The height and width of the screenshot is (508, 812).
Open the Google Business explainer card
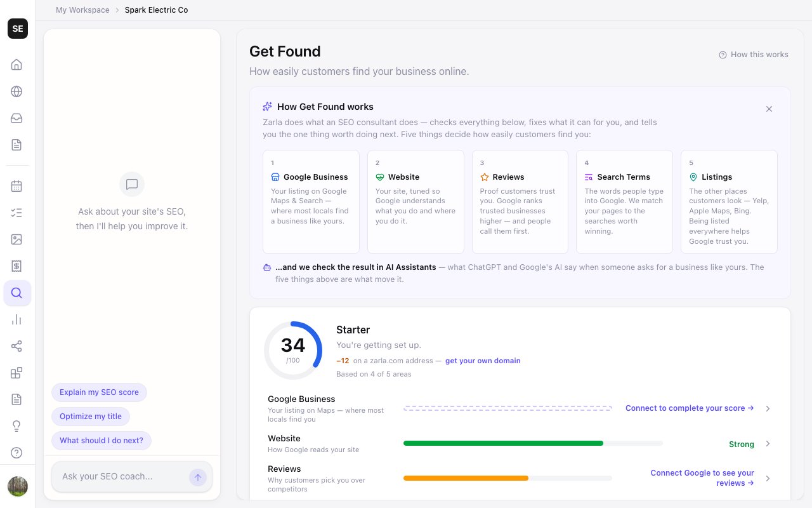[311, 202]
